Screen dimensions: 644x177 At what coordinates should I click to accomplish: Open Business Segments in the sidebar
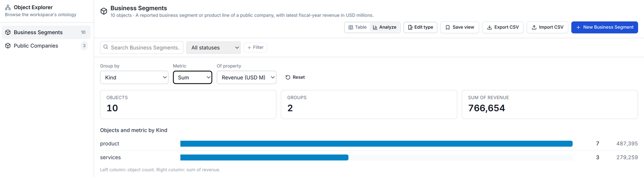pyautogui.click(x=46, y=32)
